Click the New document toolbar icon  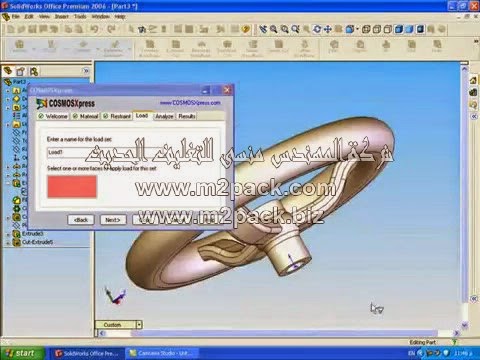point(11,29)
